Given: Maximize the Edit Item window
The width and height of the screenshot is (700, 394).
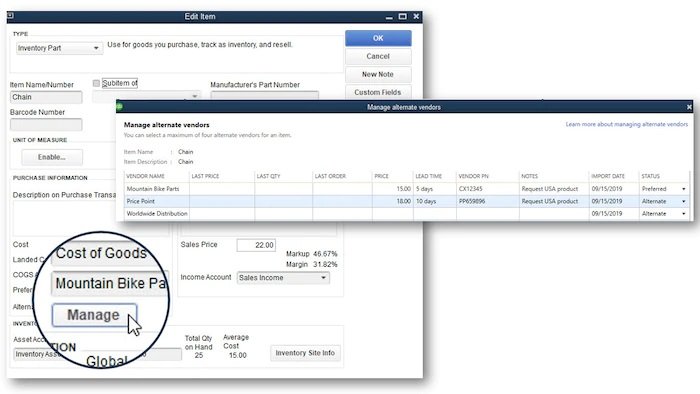Looking at the screenshot, I should click(x=403, y=17).
